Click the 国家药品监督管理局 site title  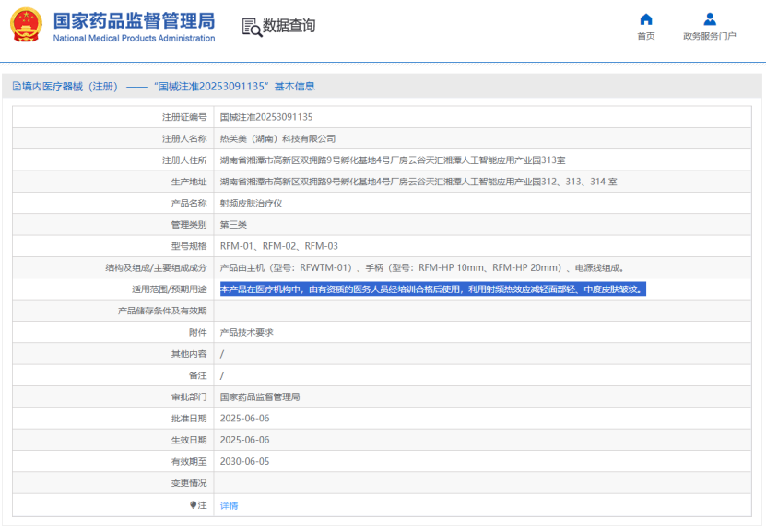click(x=134, y=19)
